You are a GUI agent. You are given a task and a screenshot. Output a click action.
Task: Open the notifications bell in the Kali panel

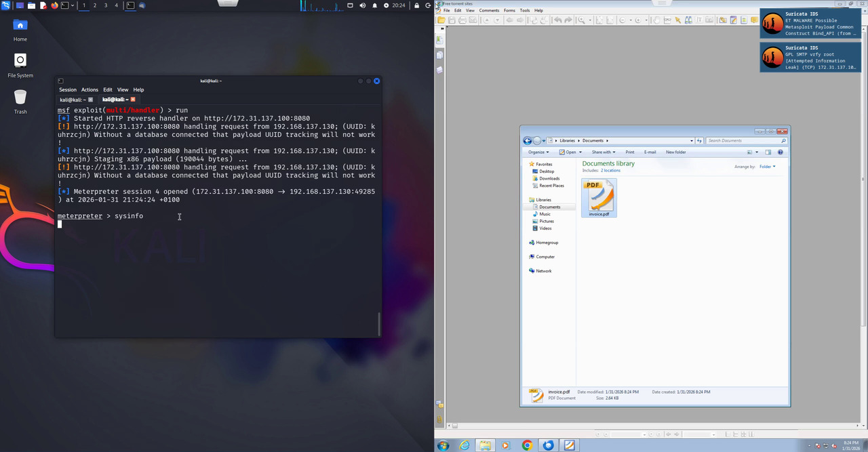tap(374, 5)
